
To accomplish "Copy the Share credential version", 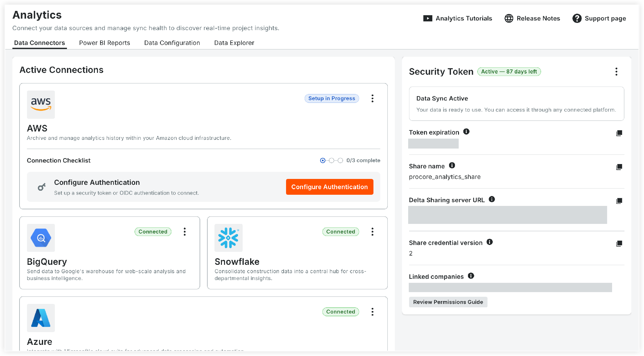I will (619, 243).
